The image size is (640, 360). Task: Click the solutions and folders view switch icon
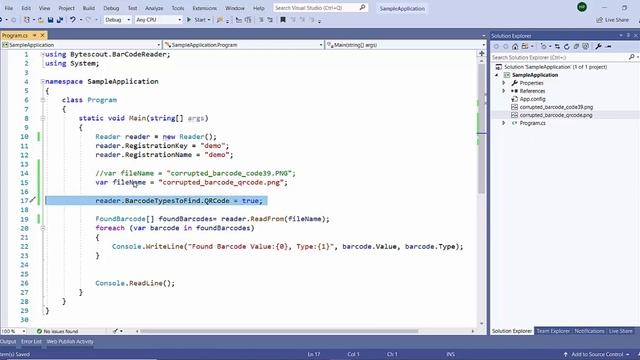point(524,47)
